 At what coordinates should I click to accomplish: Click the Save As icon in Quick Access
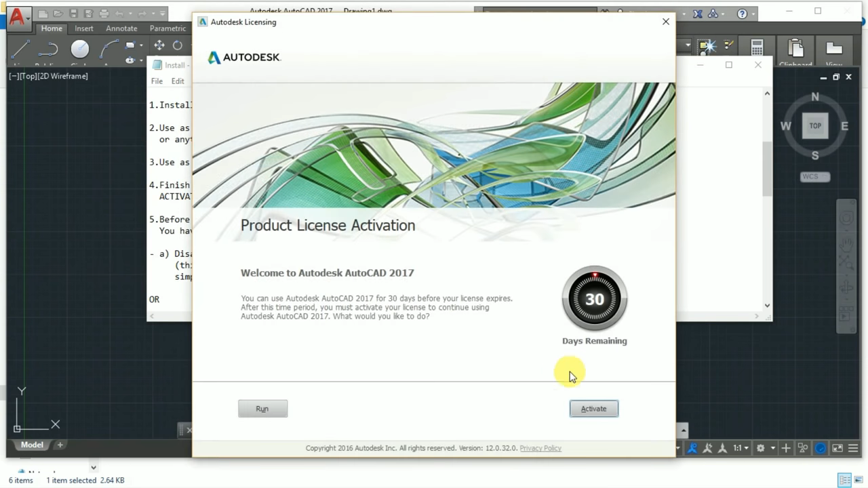coord(89,14)
